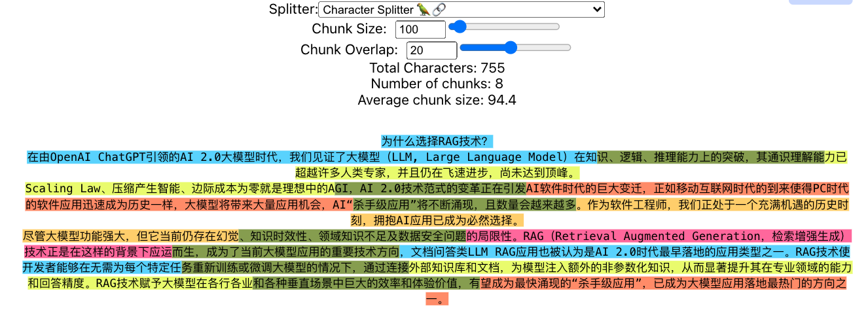This screenshot has height=310, width=868.
Task: Click the "Average chunk size: 94.4" text
Action: click(x=437, y=100)
